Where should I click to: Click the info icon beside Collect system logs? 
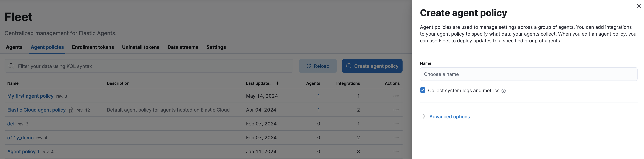pyautogui.click(x=504, y=91)
